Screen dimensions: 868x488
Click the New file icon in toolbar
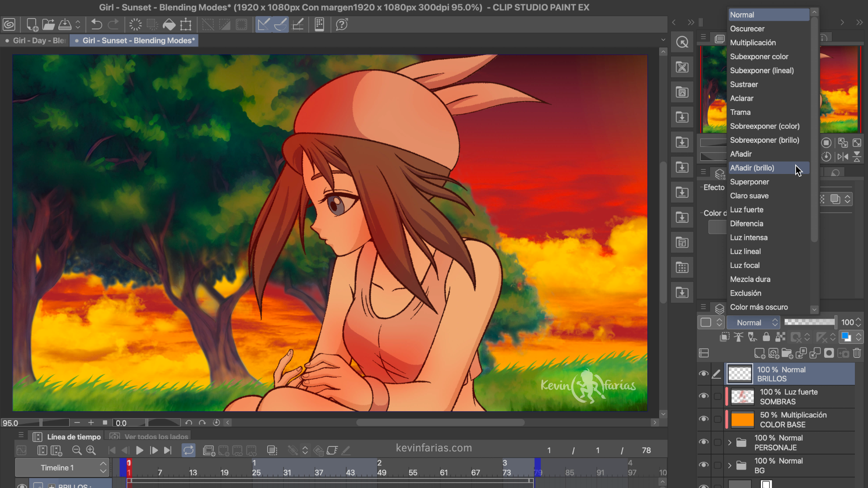click(32, 24)
